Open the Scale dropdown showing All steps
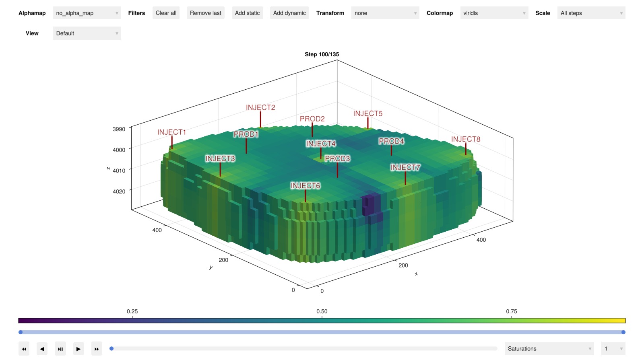 pos(591,13)
